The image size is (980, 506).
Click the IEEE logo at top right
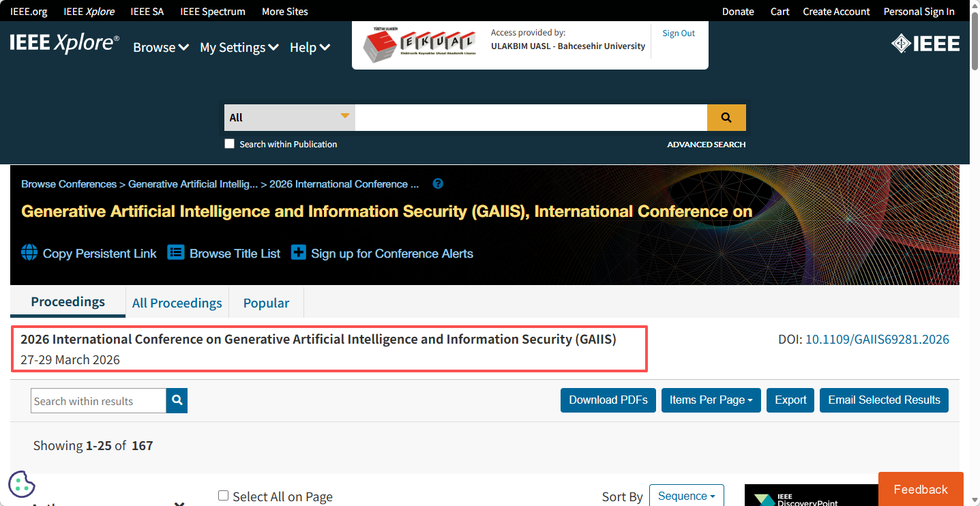[x=925, y=44]
